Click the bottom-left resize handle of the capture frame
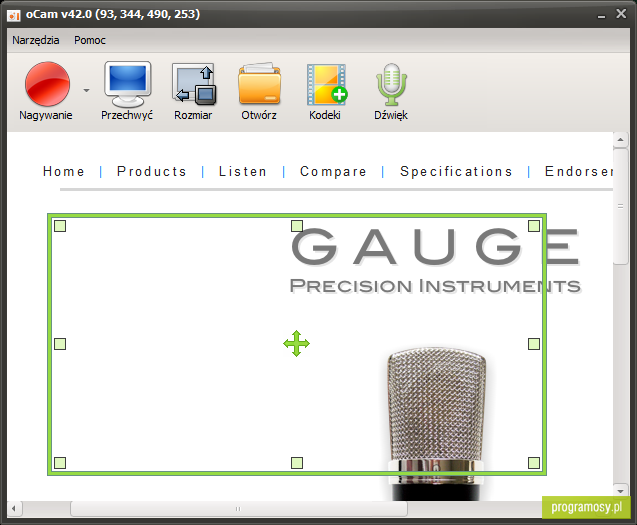637x525 pixels. pyautogui.click(x=60, y=463)
